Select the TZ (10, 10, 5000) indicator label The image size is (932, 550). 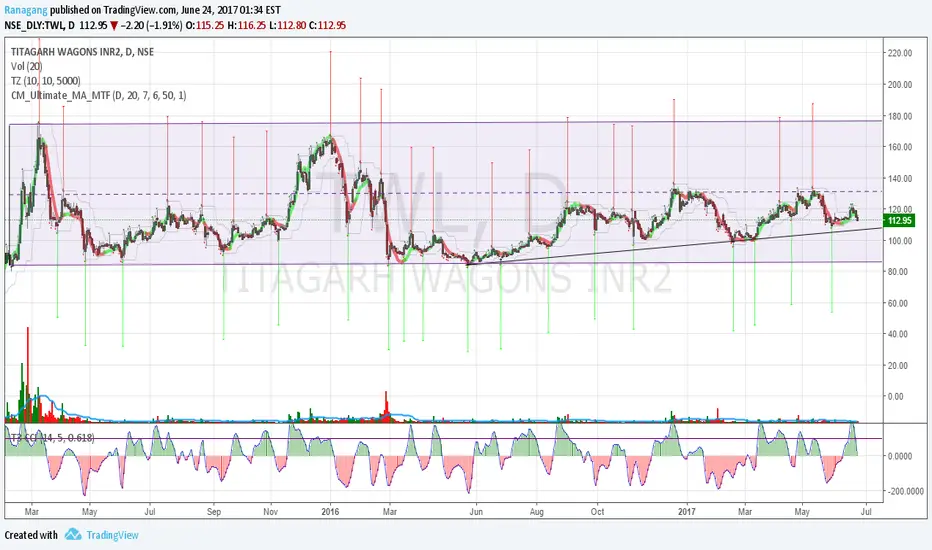point(45,81)
